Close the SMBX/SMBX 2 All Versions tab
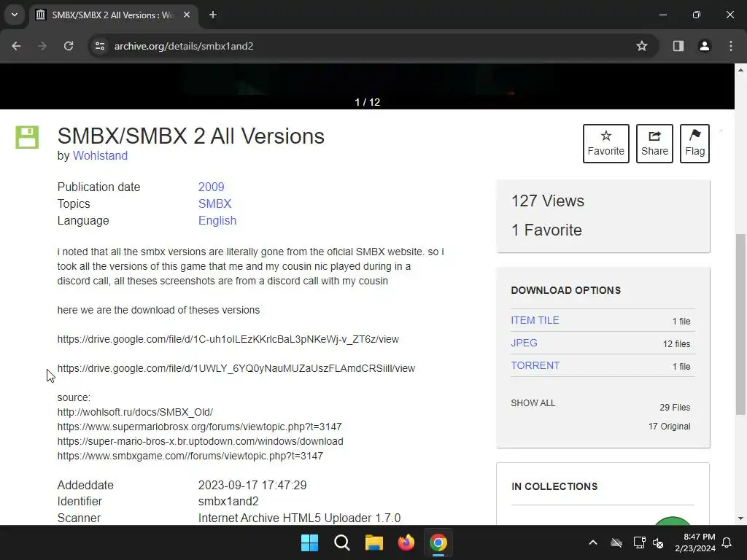Image resolution: width=747 pixels, height=560 pixels. pyautogui.click(x=187, y=15)
